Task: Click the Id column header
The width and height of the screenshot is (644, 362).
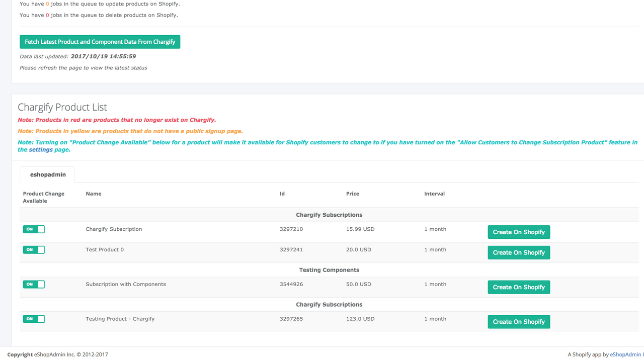Action: click(x=282, y=194)
